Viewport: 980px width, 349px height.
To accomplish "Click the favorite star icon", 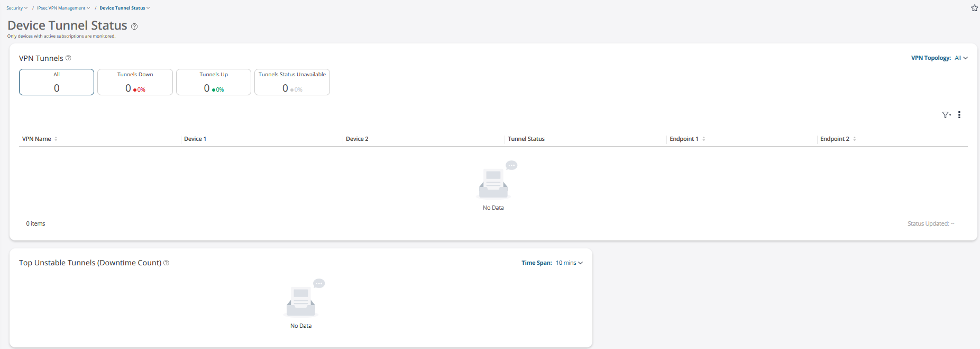I will click(974, 8).
